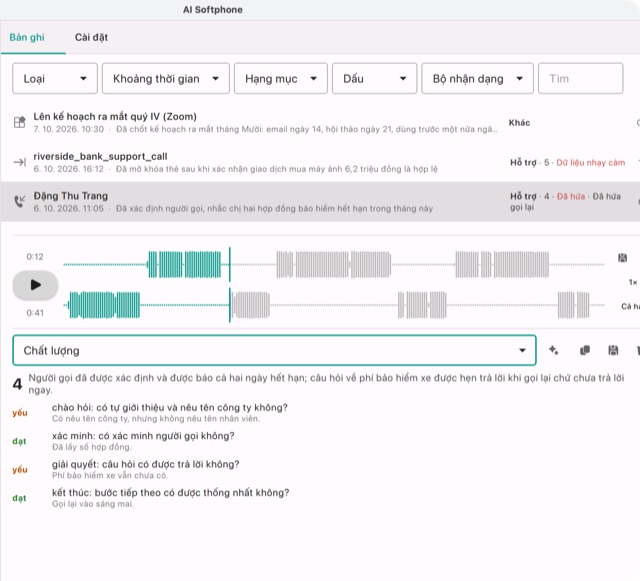Change the 1× playback speed

(633, 282)
